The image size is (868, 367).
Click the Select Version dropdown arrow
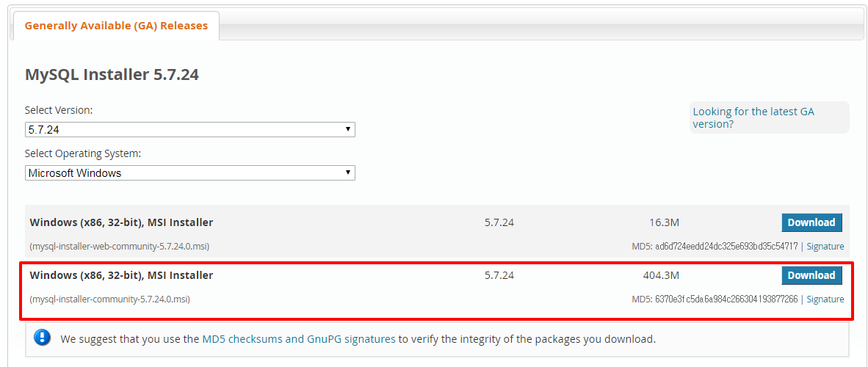347,129
